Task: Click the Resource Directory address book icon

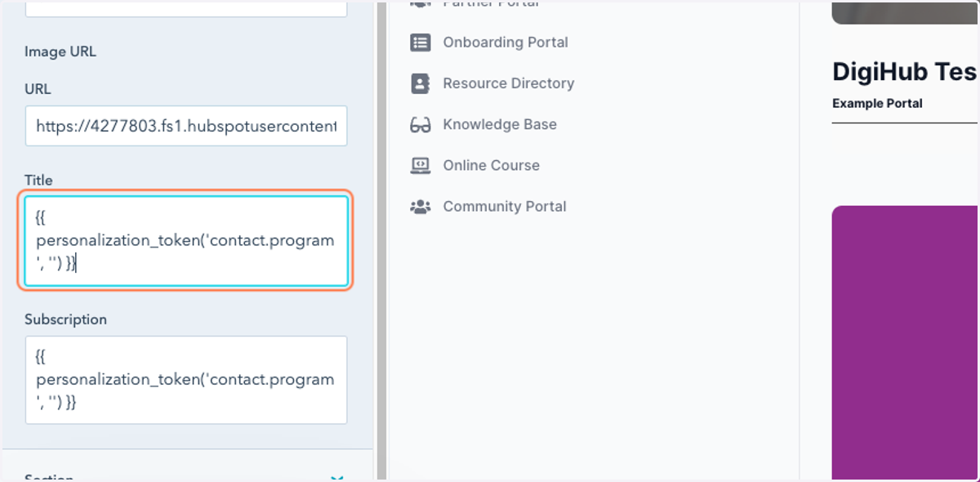Action: [420, 83]
